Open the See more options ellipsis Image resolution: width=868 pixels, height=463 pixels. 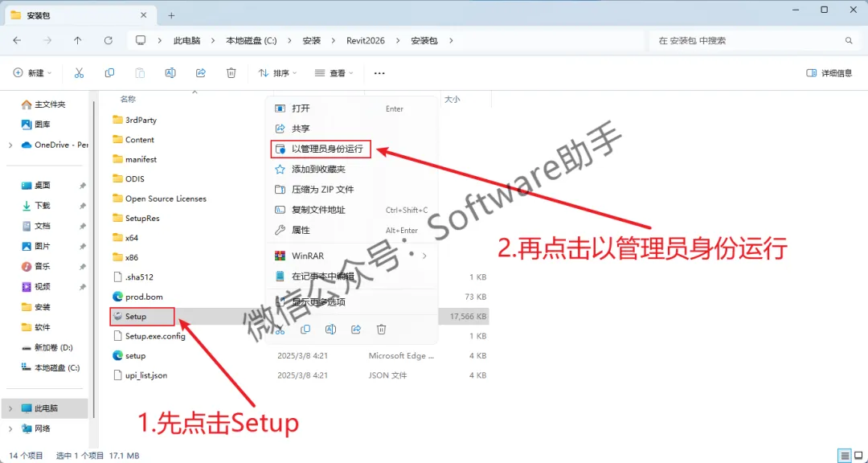coord(379,72)
